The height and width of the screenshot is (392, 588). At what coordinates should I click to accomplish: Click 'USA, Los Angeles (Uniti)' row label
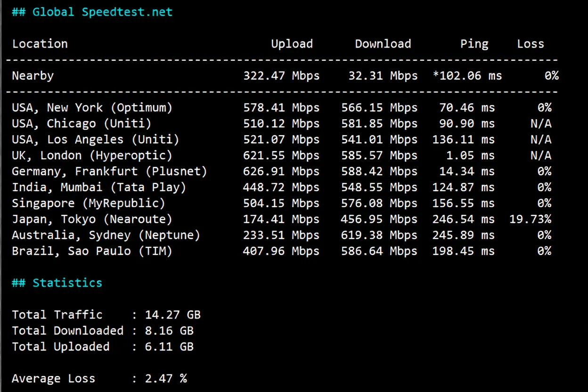96,140
